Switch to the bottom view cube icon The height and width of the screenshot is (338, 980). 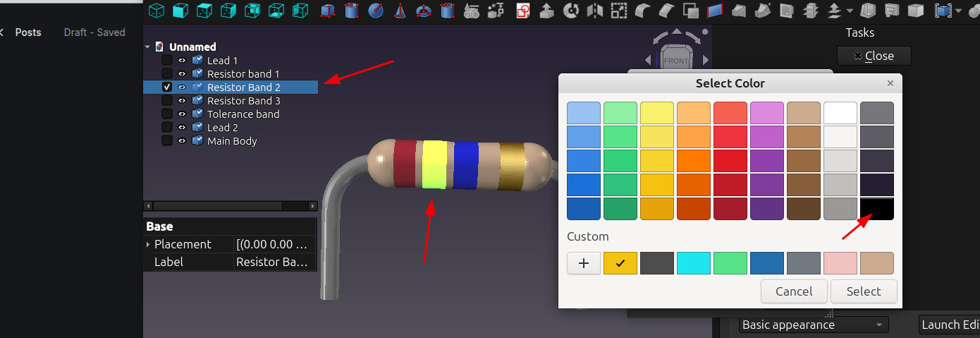276,11
